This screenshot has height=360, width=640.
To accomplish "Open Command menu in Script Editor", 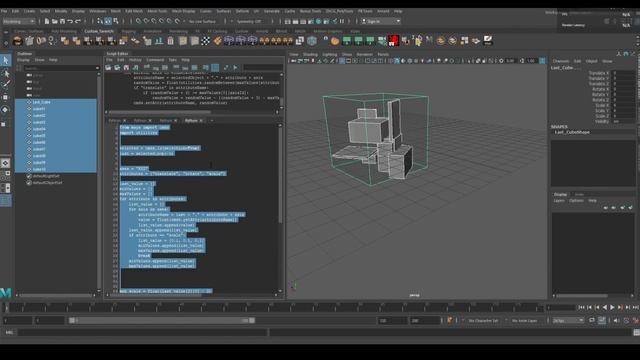I will (x=155, y=60).
